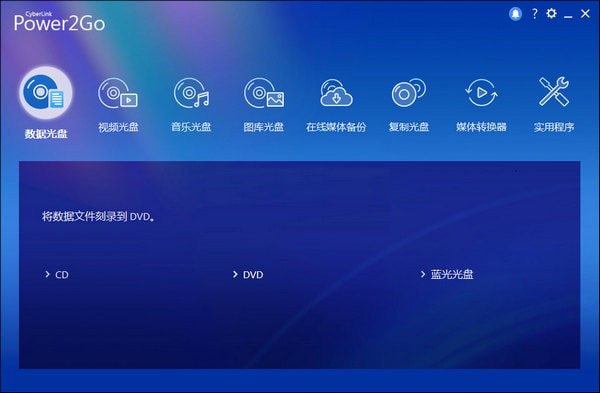Open the 音乐光盘 music disc icon
Screen dimensions: 600x393
tap(191, 93)
